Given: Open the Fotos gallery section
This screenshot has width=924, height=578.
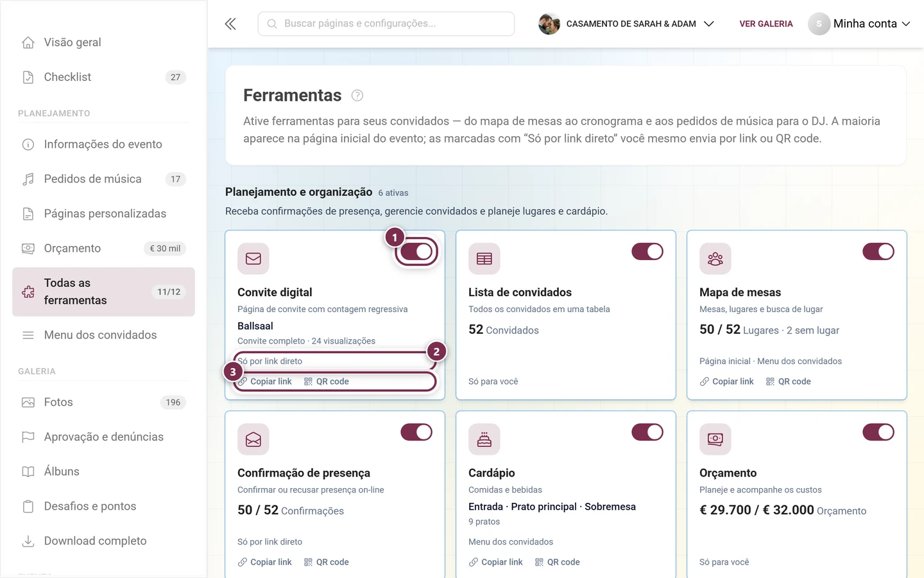Looking at the screenshot, I should click(103, 403).
